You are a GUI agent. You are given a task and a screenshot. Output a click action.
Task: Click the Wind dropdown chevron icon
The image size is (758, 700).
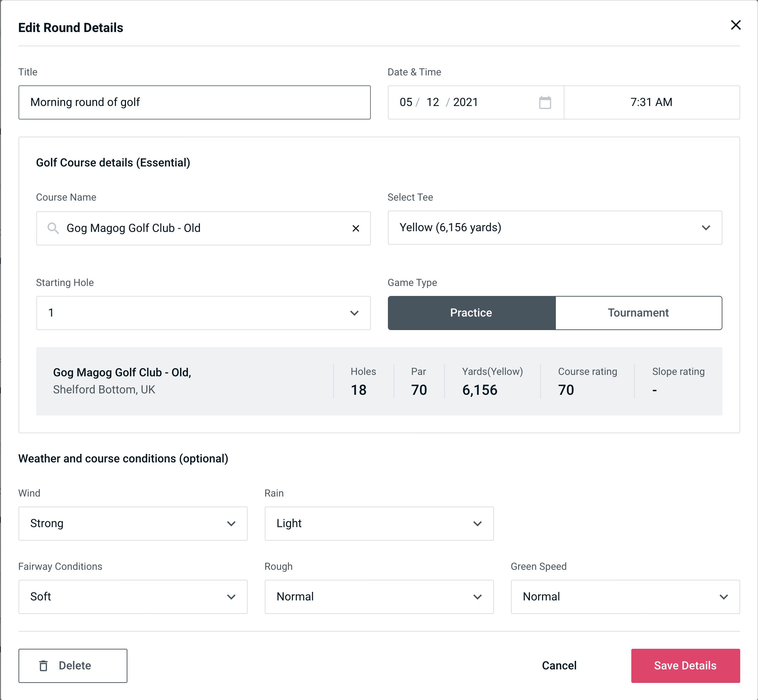pos(232,524)
